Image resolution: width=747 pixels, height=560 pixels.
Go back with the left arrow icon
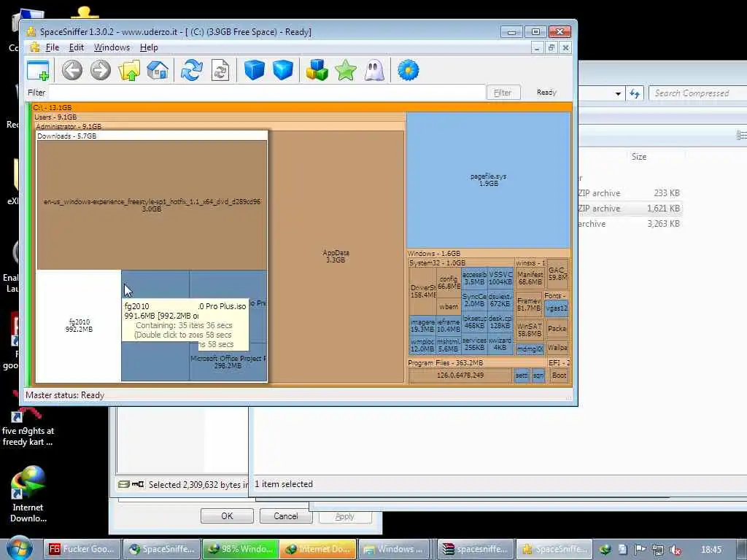pyautogui.click(x=72, y=71)
